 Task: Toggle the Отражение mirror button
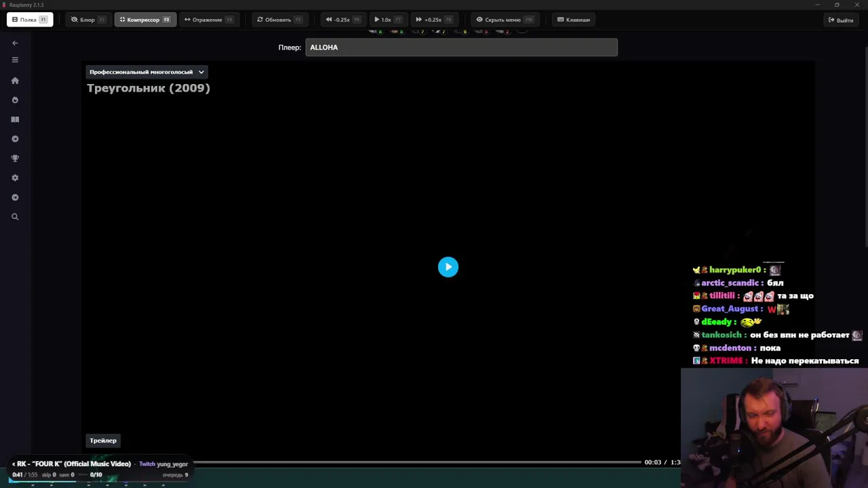click(209, 20)
